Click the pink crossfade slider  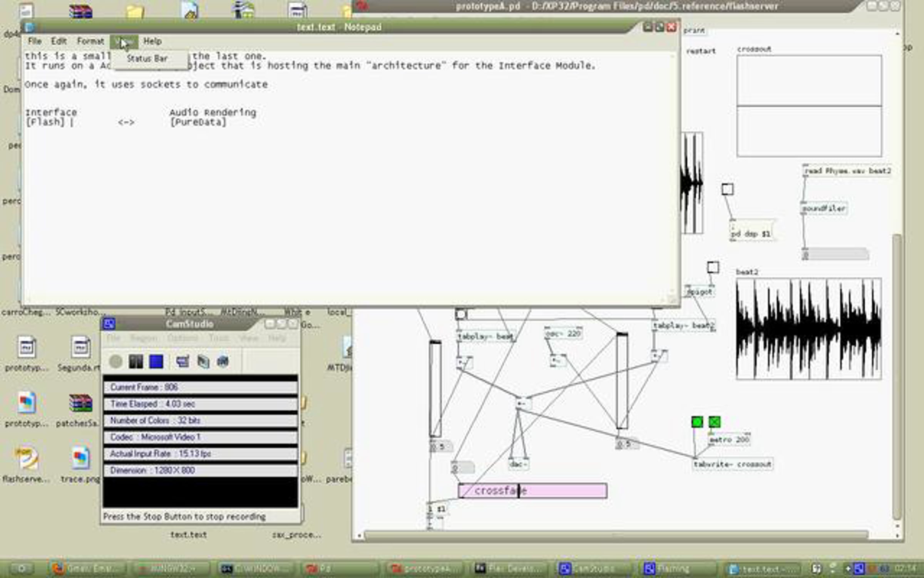(532, 491)
